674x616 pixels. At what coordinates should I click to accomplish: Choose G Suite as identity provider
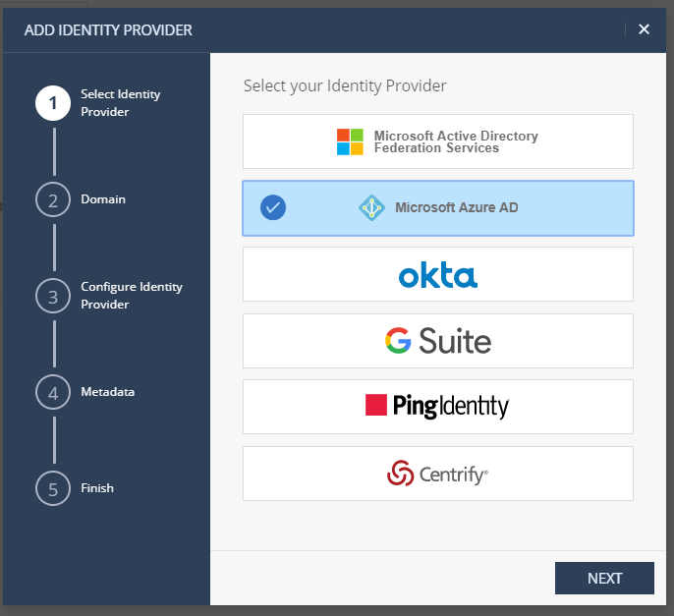coord(437,341)
